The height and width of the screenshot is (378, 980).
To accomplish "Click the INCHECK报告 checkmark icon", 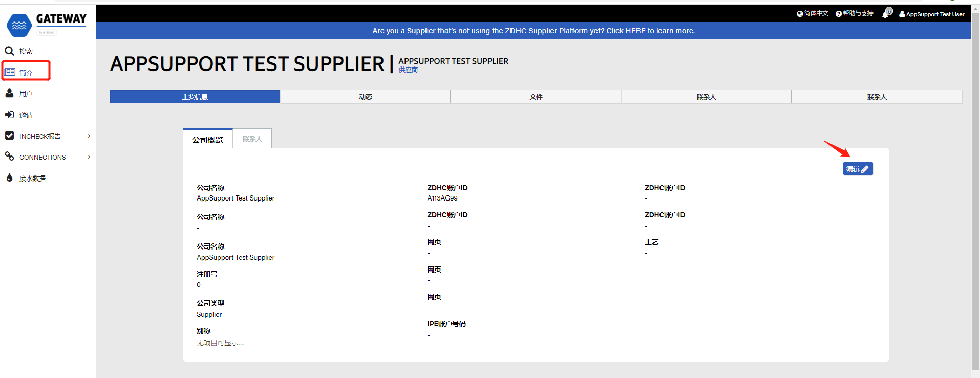I will pos(9,136).
